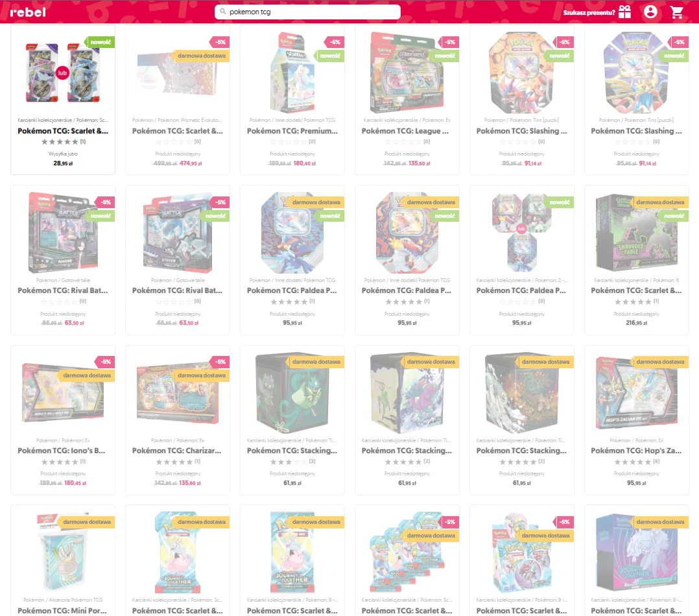699x616 pixels.
Task: Click five-star rating under Iono's product
Action: (x=60, y=462)
